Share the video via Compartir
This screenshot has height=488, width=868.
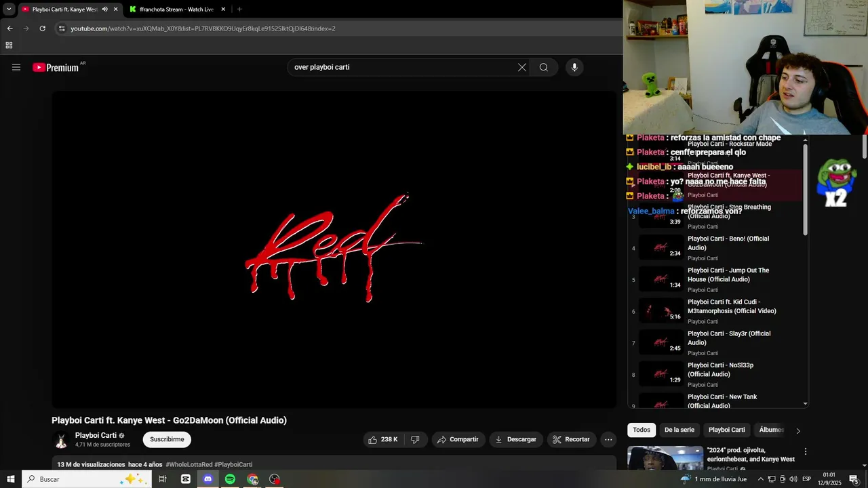click(x=458, y=439)
